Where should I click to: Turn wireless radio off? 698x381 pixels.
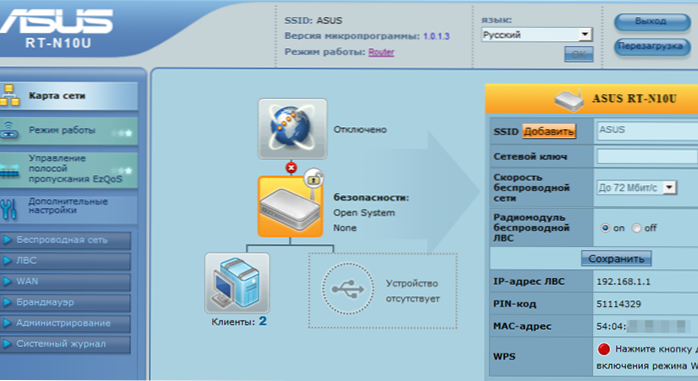637,228
